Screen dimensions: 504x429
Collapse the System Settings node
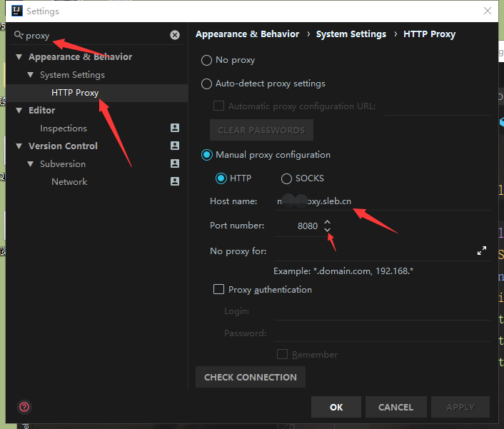click(31, 75)
